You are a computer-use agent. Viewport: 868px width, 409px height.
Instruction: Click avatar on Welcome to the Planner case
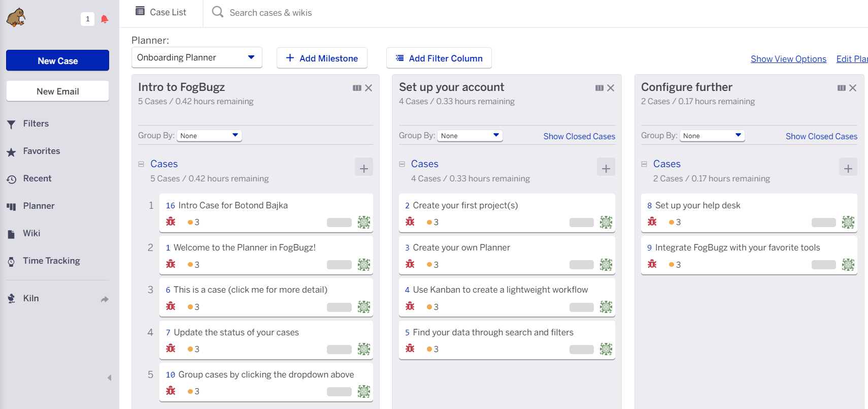pos(364,264)
